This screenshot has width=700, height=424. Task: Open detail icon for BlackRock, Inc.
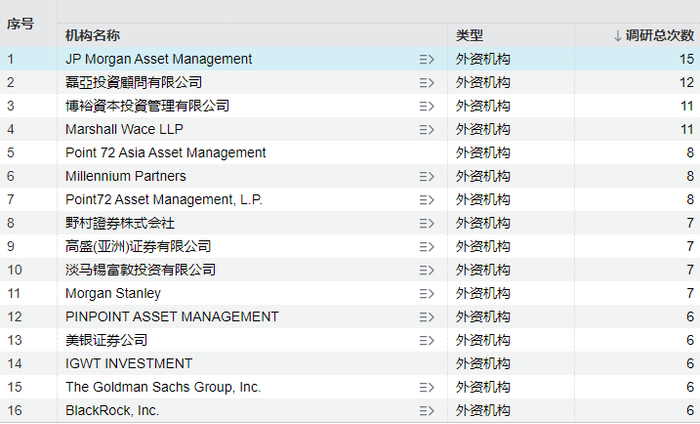[x=427, y=410]
